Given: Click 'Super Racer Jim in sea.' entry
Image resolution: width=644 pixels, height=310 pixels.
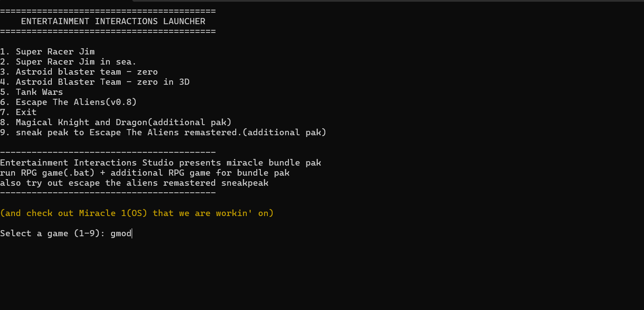Looking at the screenshot, I should pos(68,61).
